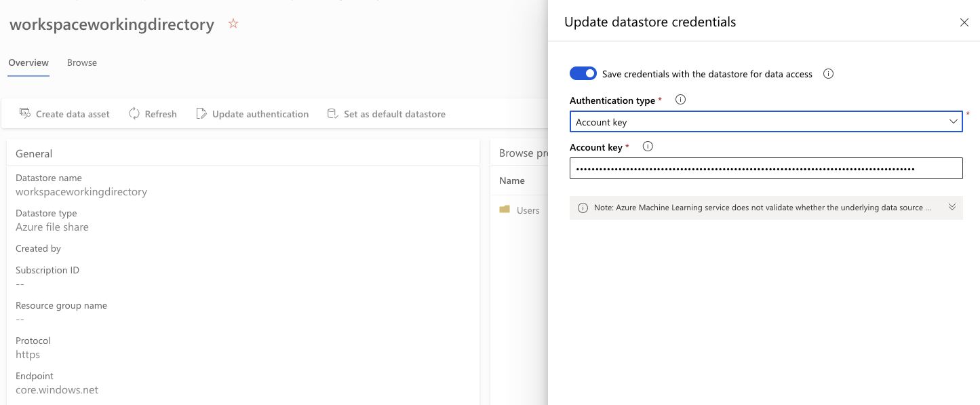
Task: Click the General section heading
Action: pyautogui.click(x=34, y=154)
